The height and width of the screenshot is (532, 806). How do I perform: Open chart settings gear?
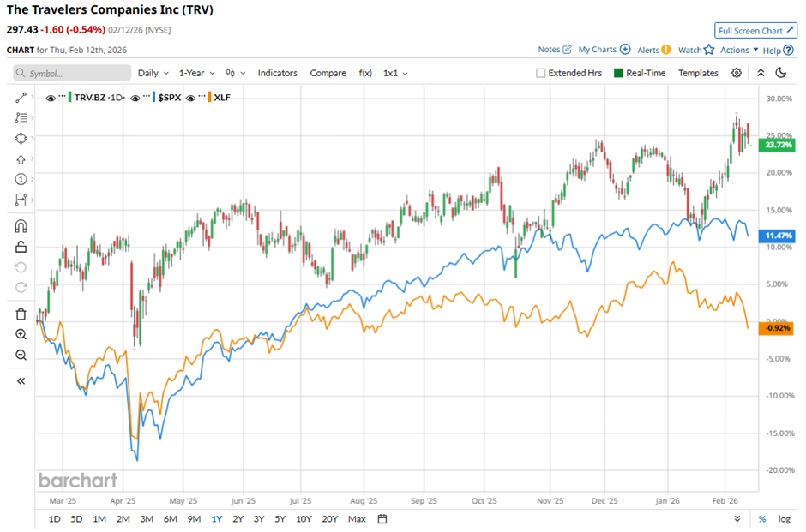pyautogui.click(x=737, y=73)
